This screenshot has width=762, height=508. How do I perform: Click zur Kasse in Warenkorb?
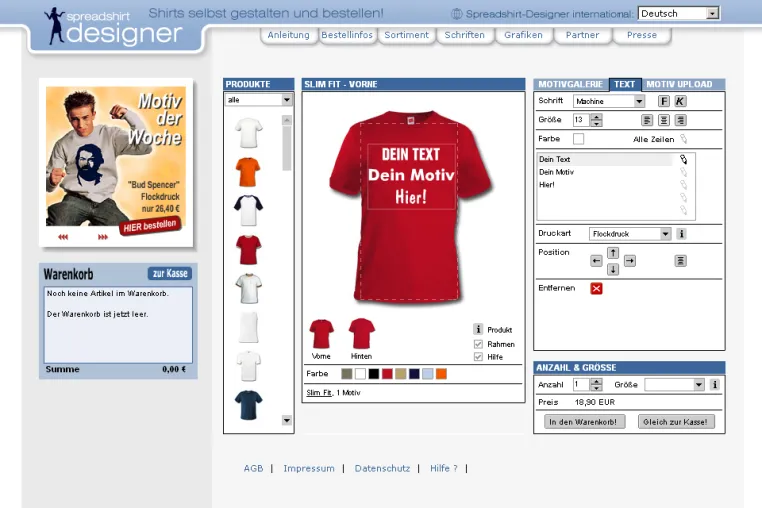pos(170,273)
